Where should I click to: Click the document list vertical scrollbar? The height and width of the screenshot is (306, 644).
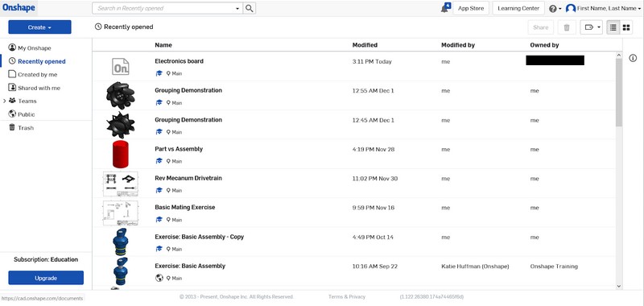pyautogui.click(x=619, y=93)
